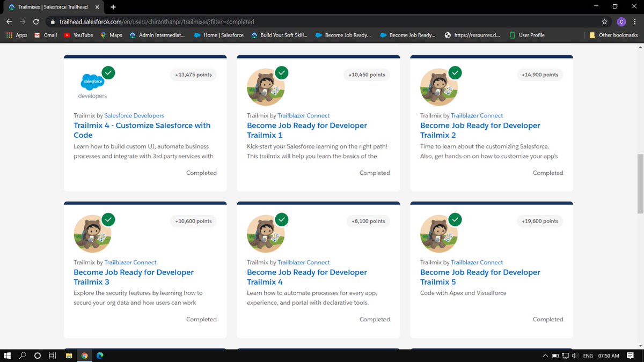Click the +8,100 points badge
Viewport: 644px width, 362px height.
[368, 221]
